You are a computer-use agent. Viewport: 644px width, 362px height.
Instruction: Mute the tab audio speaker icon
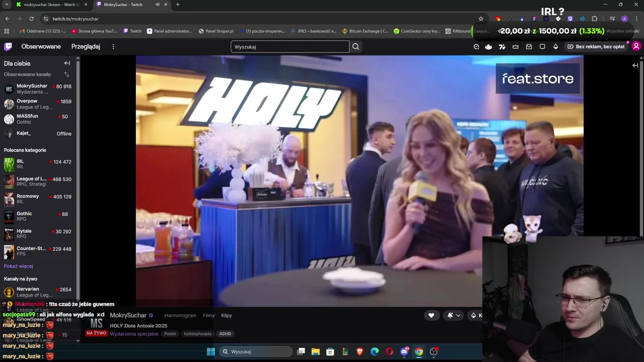click(x=157, y=5)
